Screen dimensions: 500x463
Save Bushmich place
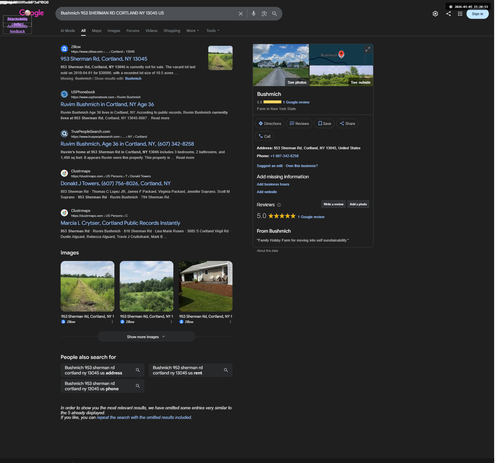pyautogui.click(x=324, y=124)
